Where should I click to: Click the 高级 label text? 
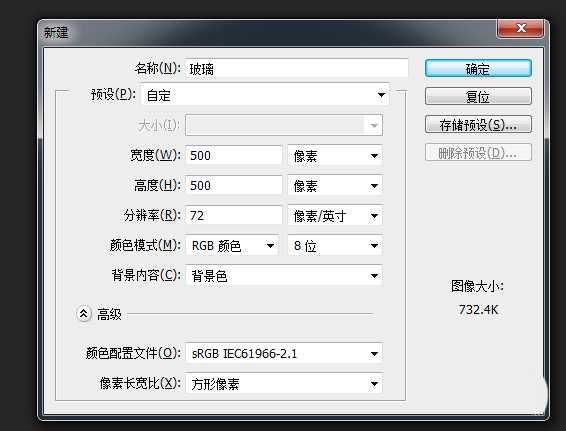(109, 314)
